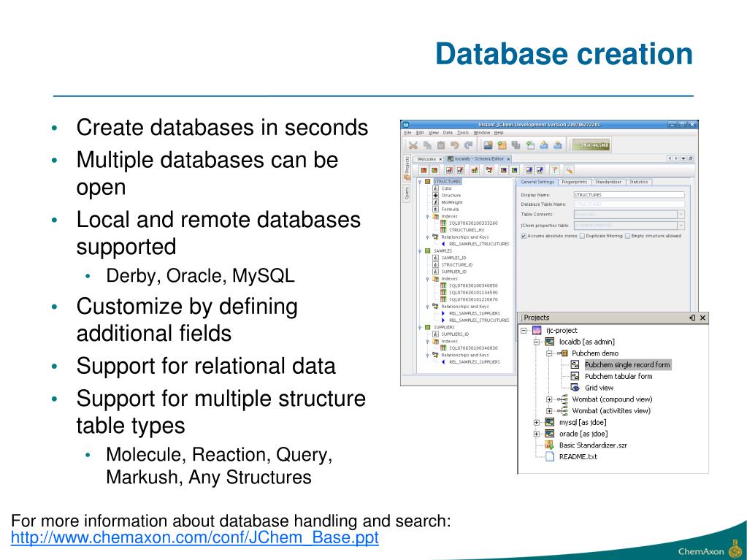This screenshot has width=747, height=560.
Task: Click the Display Name input field
Action: tap(629, 195)
